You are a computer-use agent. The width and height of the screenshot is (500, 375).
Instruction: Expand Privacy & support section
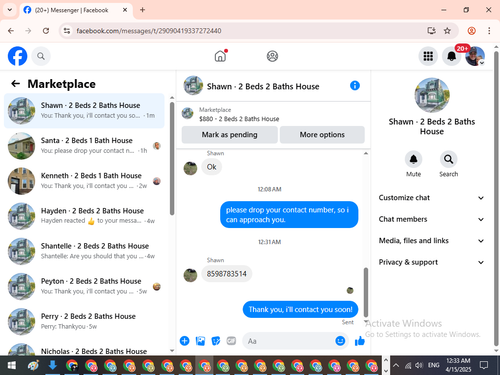click(x=431, y=262)
